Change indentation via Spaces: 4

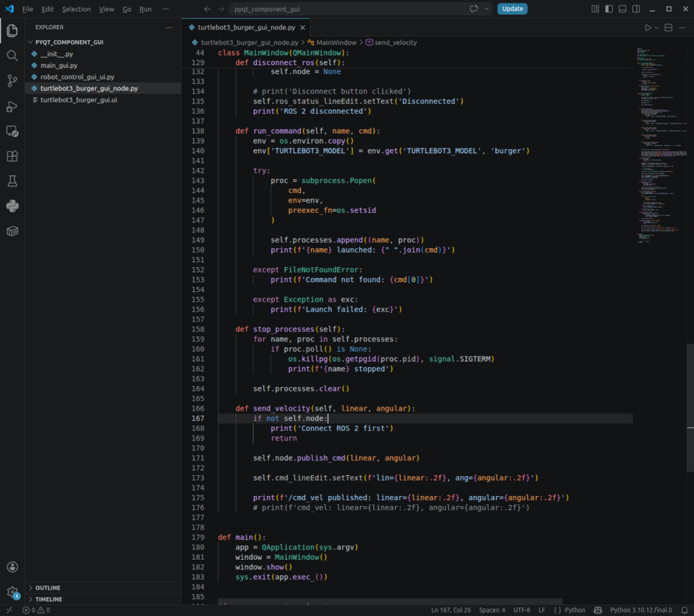coord(492,611)
